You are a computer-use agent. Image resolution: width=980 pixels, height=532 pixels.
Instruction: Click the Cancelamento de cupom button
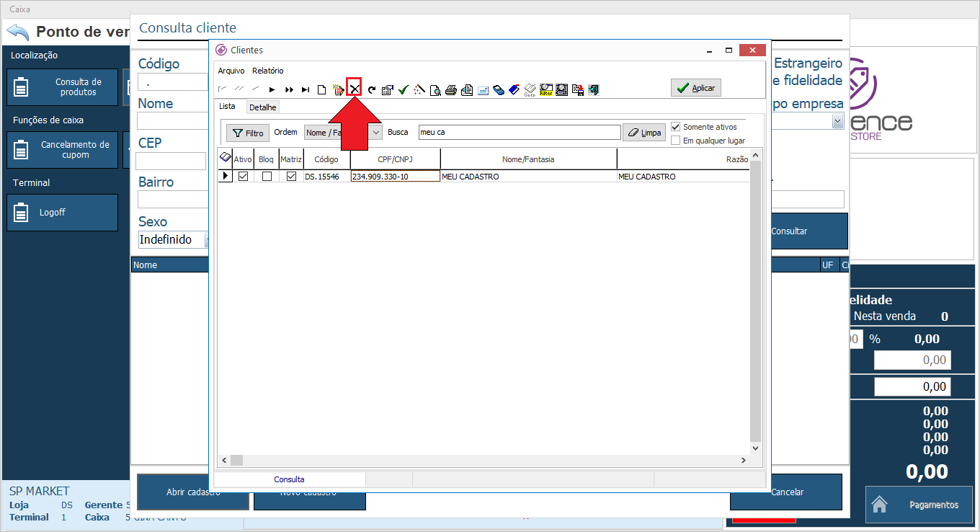(62, 150)
